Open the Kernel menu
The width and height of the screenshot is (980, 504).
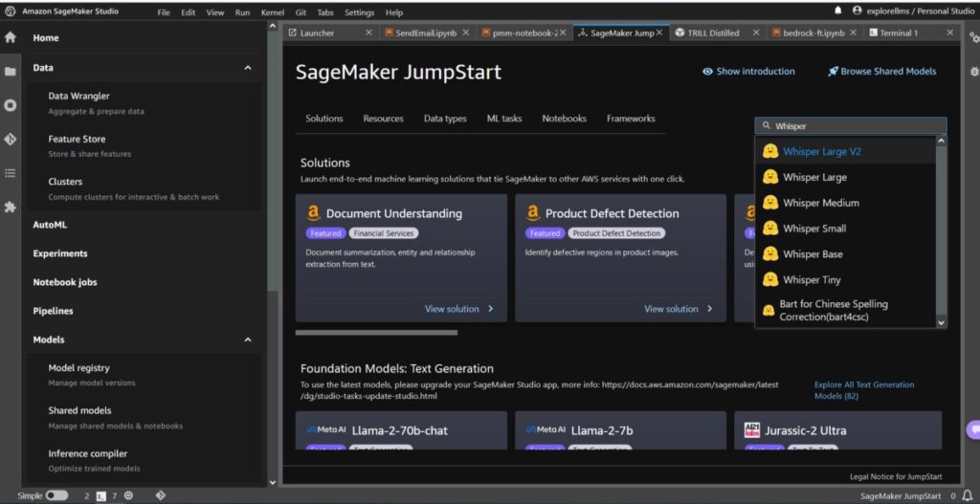(272, 12)
